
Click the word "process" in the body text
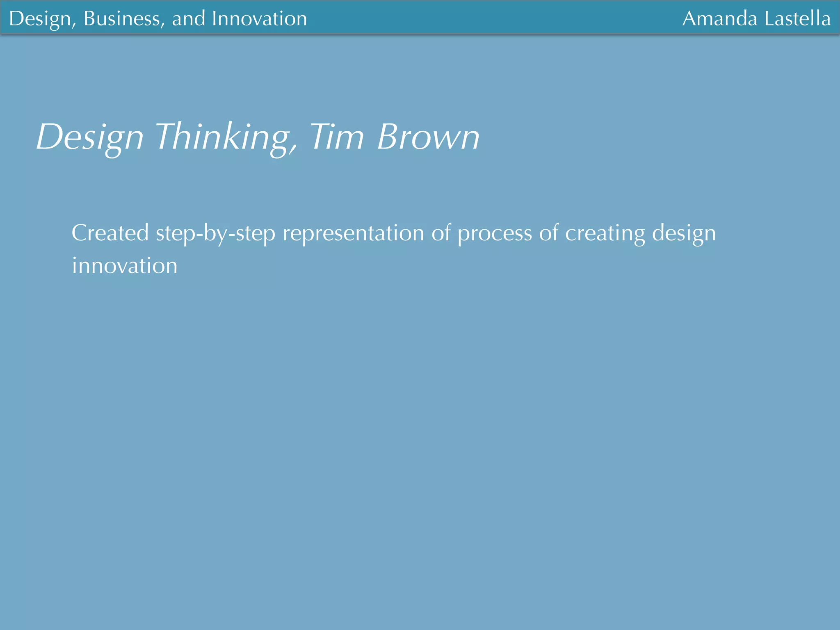(x=494, y=233)
